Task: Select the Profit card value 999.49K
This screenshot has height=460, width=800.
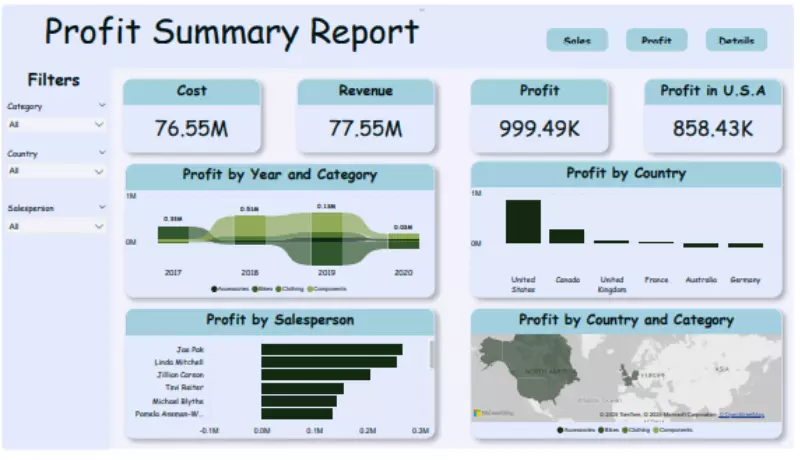Action: pyautogui.click(x=539, y=129)
